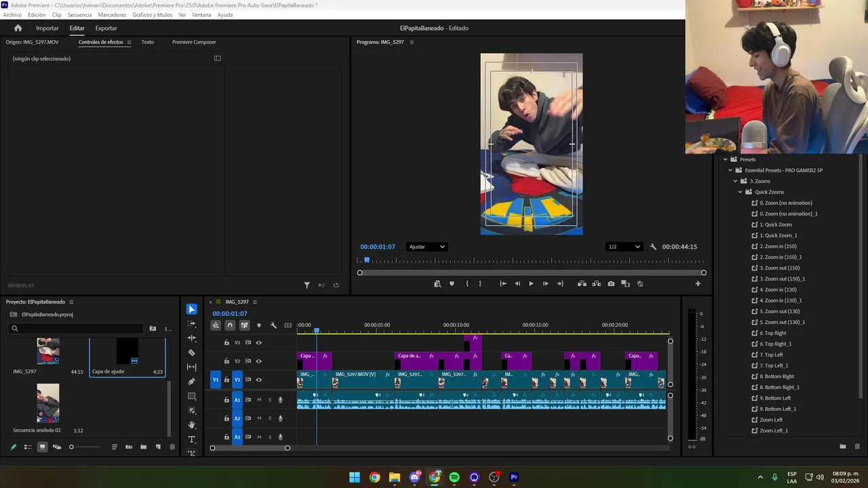Toggle snapping magnet in timeline
The width and height of the screenshot is (868, 488).
(230, 325)
